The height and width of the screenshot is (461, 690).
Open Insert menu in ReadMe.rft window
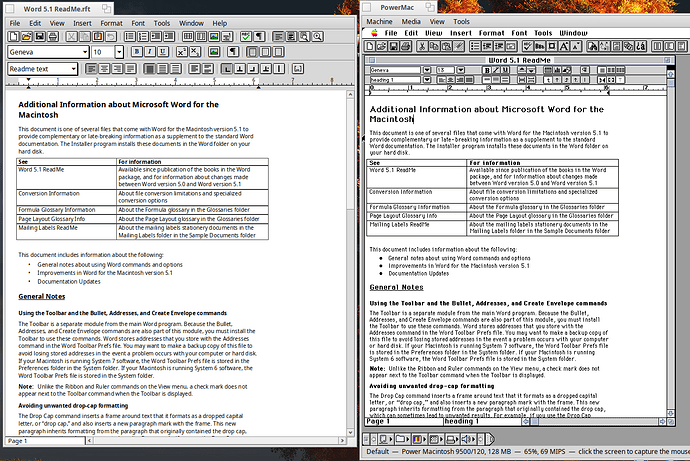82,23
